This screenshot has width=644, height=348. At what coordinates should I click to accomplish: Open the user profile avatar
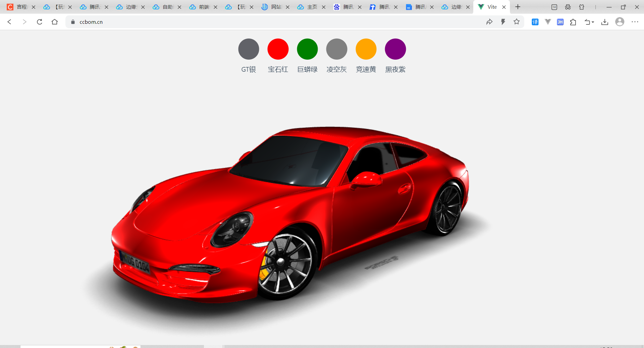pyautogui.click(x=620, y=22)
